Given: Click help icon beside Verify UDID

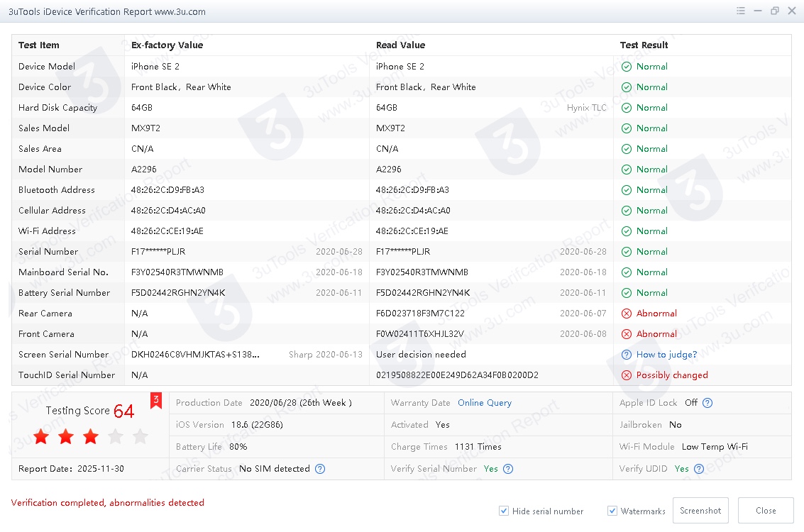Looking at the screenshot, I should tap(699, 469).
